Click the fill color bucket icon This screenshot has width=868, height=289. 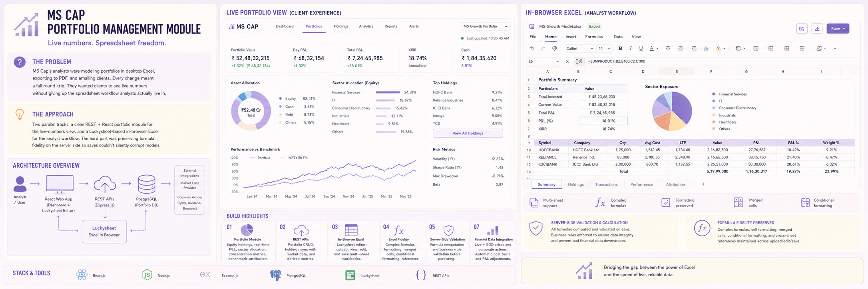tap(719, 48)
